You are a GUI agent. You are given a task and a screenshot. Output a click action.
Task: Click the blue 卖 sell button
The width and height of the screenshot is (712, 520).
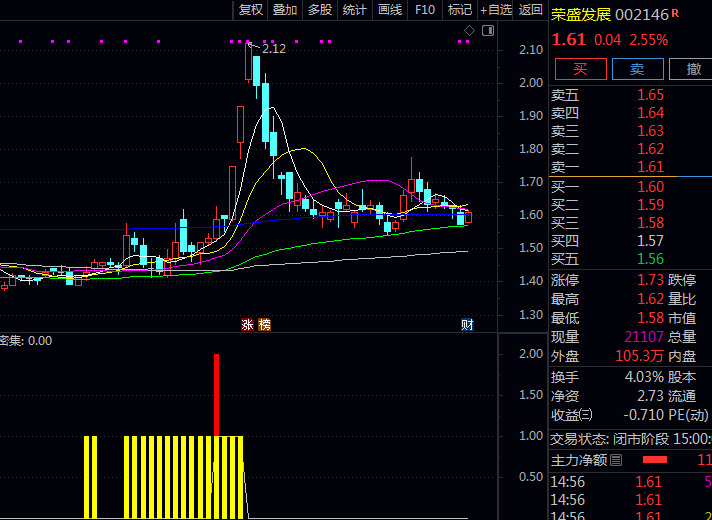point(638,69)
